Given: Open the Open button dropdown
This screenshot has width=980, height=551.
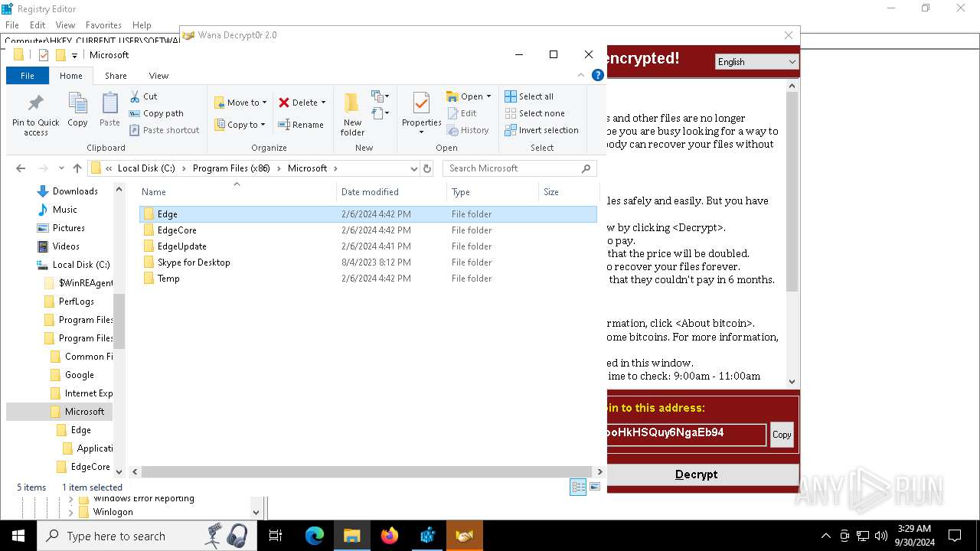Looking at the screenshot, I should [488, 96].
